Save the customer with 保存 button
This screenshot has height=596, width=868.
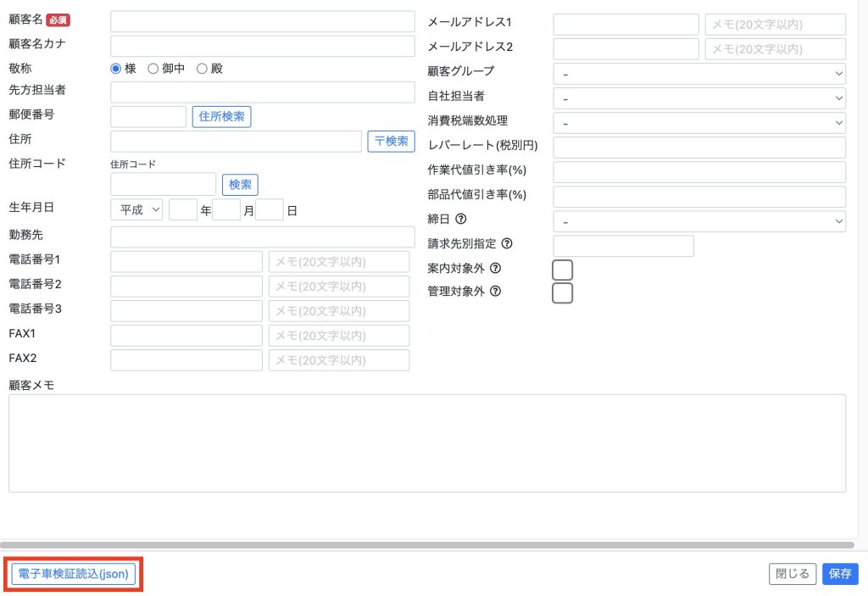(x=840, y=574)
